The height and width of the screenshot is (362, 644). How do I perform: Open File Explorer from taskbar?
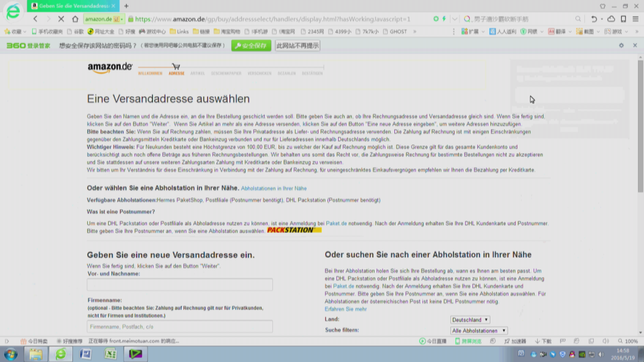pyautogui.click(x=36, y=354)
